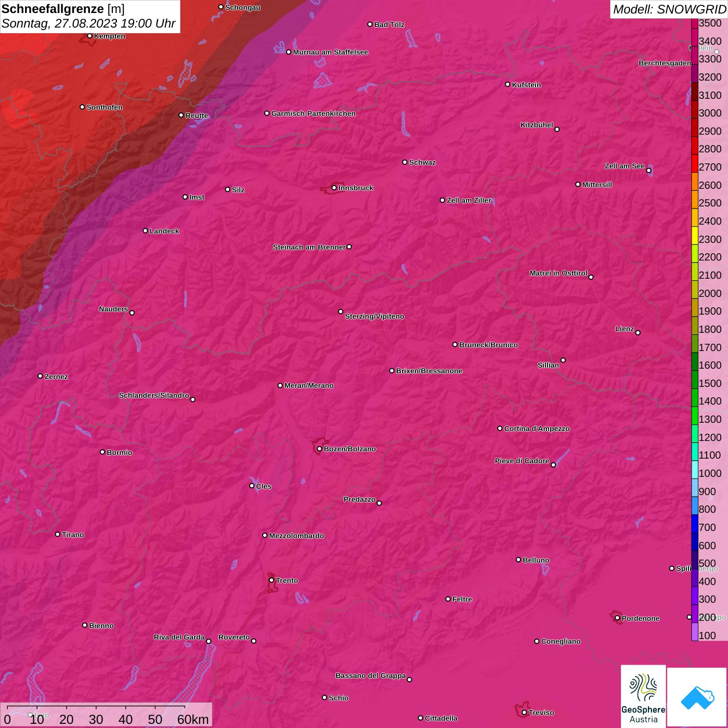Click the Silz label

[238, 190]
